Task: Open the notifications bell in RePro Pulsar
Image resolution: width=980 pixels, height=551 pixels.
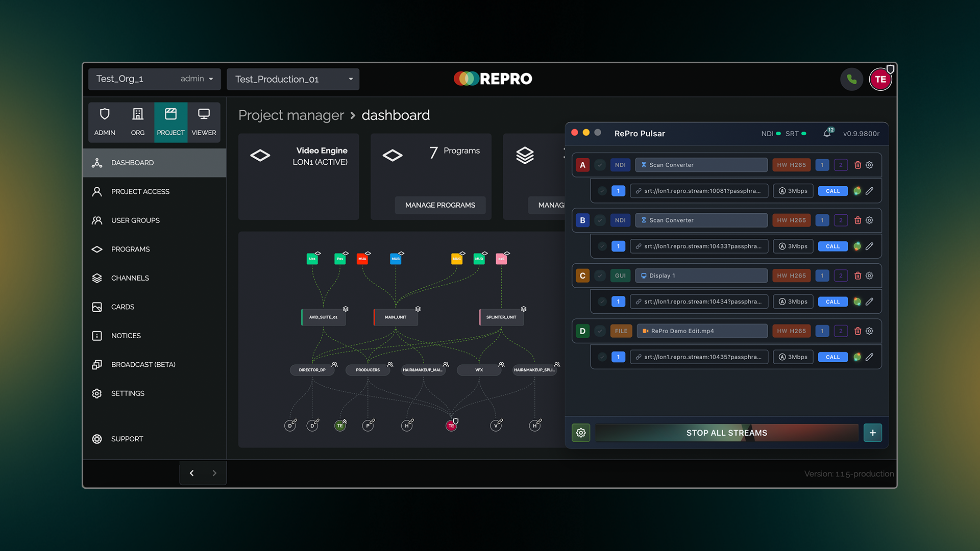Action: [827, 134]
